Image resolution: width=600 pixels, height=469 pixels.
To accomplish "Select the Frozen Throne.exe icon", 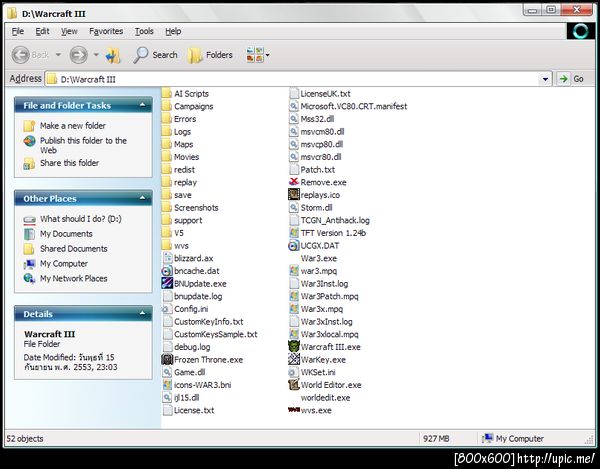I will tap(167, 359).
